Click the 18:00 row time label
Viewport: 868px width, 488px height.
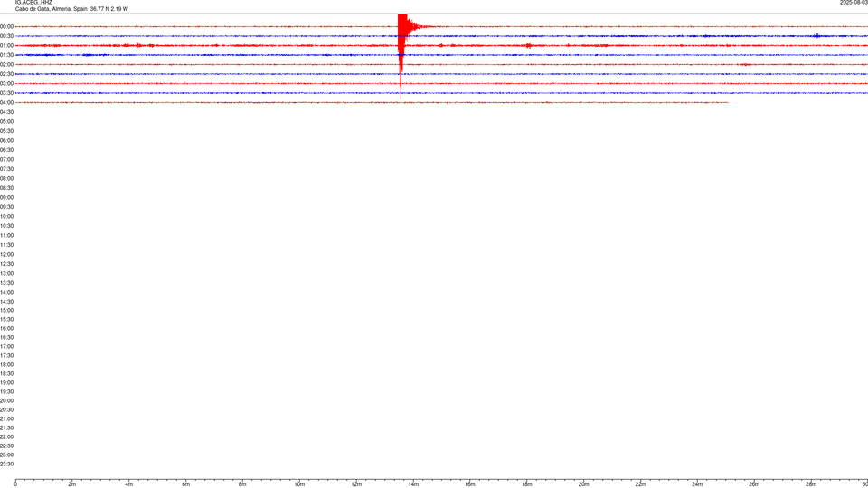[7, 364]
